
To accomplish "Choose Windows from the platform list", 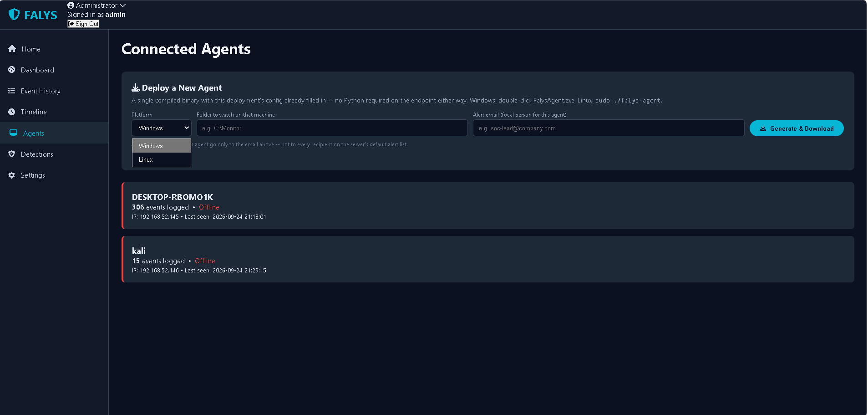I will 162,146.
